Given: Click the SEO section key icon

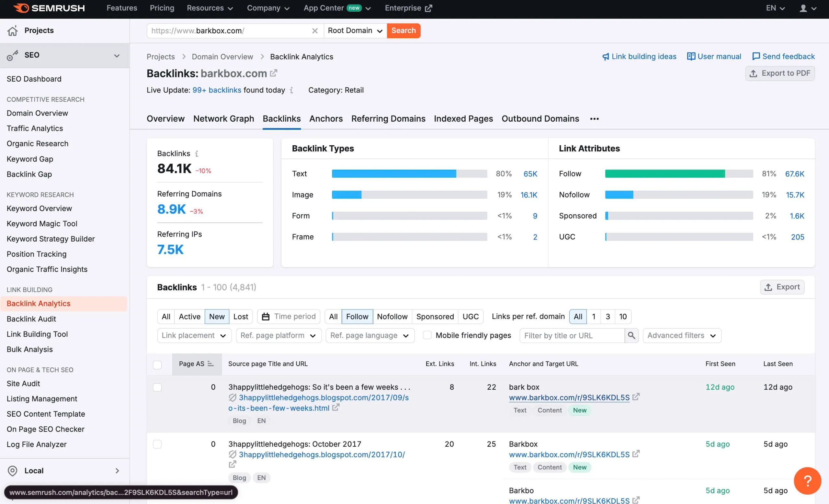Looking at the screenshot, I should point(12,55).
